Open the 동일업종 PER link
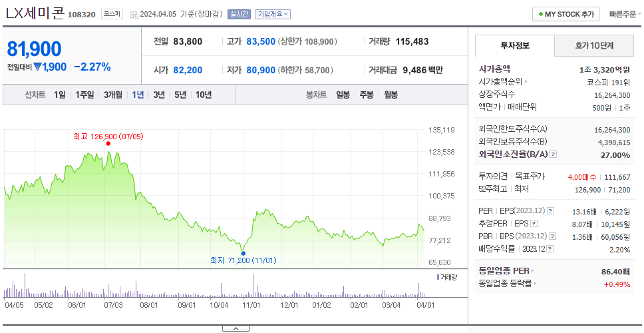This screenshot has width=644, height=333. point(504,271)
